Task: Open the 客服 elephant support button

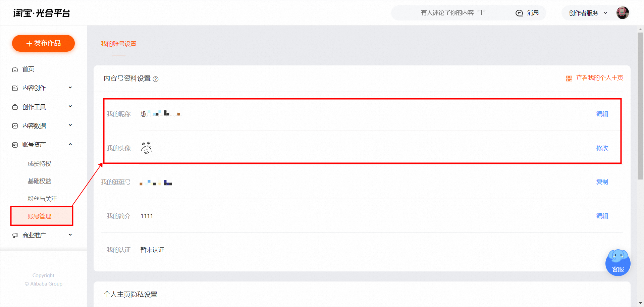Action: [x=618, y=263]
